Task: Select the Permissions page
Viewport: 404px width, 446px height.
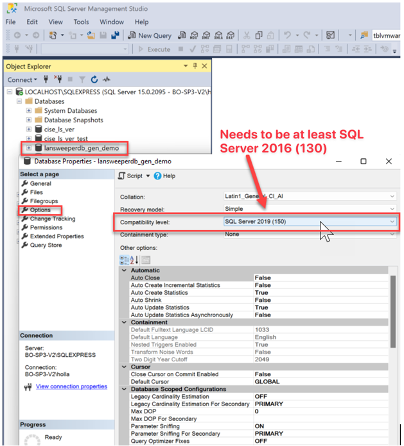Action: pyautogui.click(x=46, y=227)
